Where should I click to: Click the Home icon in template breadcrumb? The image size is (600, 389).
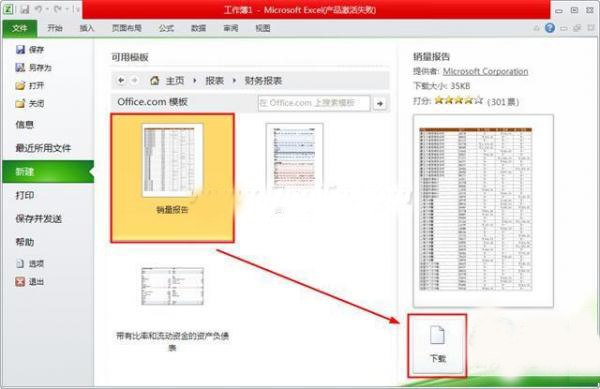click(155, 81)
